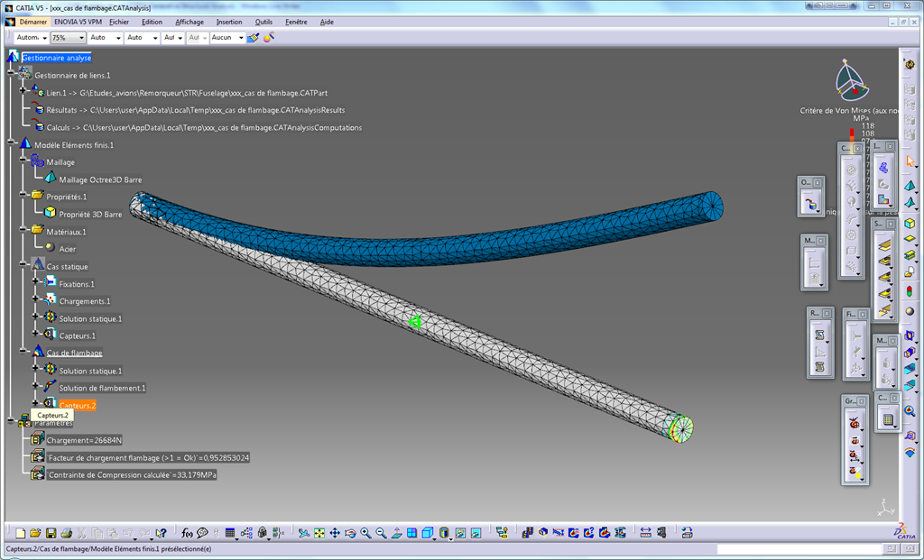Click the Zoom Out magnifier icon
The width and height of the screenshot is (924, 560).
[382, 533]
